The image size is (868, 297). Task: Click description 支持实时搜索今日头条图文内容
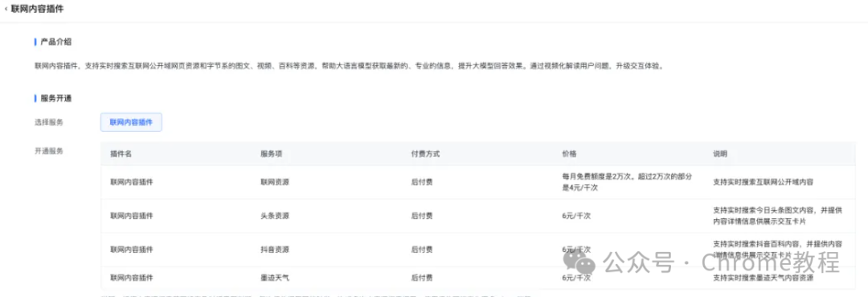coord(778,216)
